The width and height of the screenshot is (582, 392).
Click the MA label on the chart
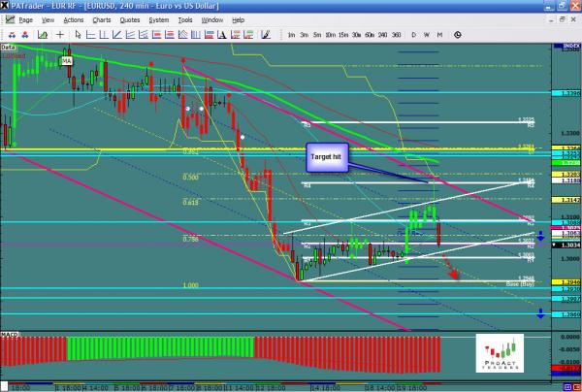66,60
